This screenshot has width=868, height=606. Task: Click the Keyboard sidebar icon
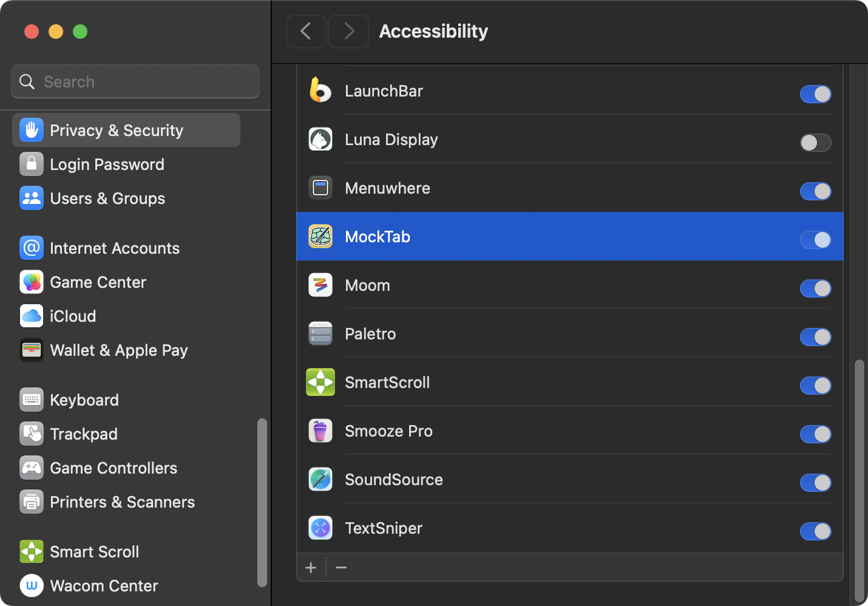32,400
